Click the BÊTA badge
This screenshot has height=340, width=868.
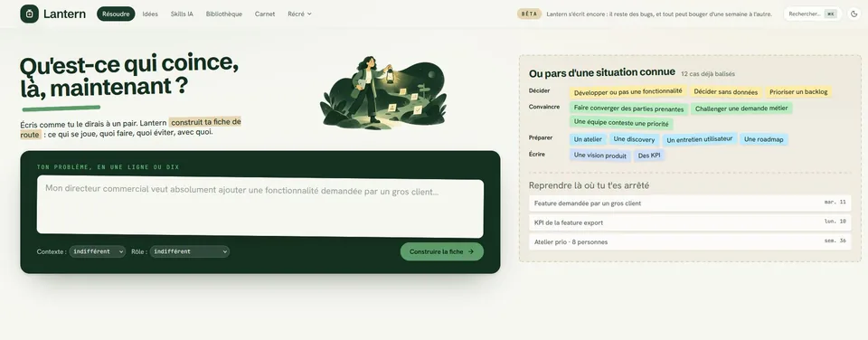(529, 14)
